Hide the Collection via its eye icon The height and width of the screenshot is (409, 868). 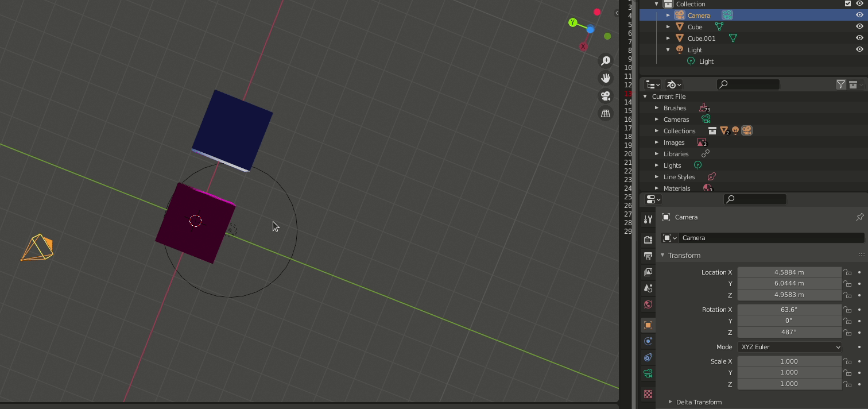click(x=859, y=3)
